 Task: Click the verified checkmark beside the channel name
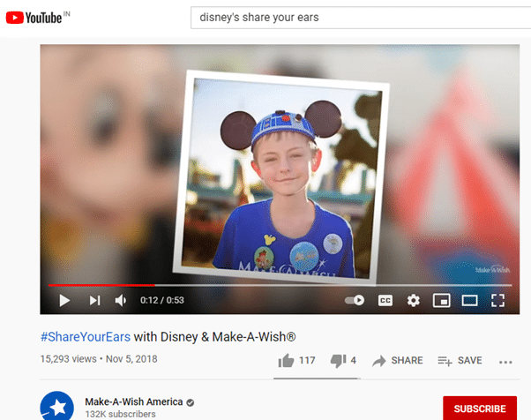[191, 402]
